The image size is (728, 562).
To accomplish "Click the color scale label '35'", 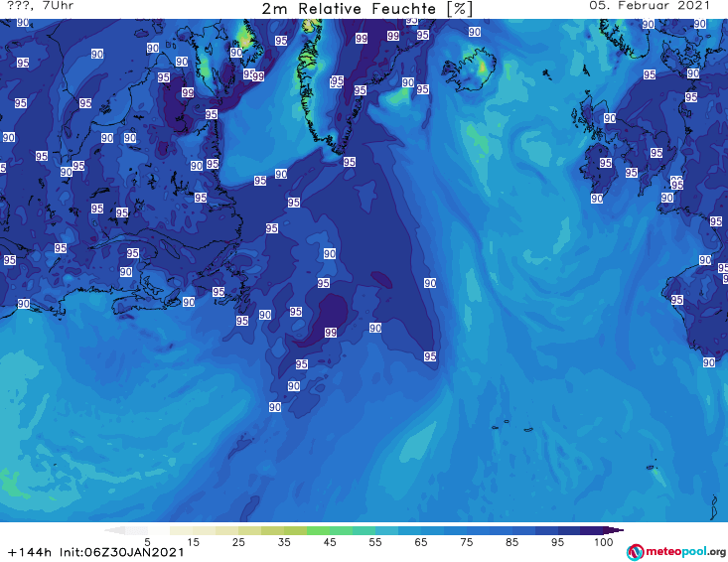I will click(x=284, y=542).
